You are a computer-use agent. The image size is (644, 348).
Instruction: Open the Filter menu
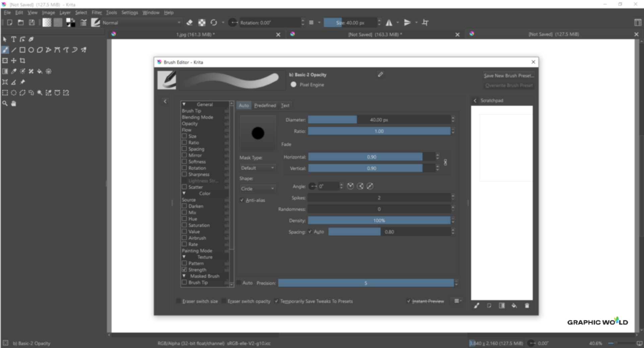pyautogui.click(x=97, y=13)
